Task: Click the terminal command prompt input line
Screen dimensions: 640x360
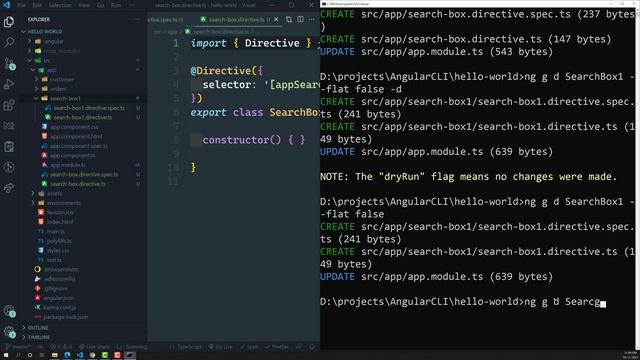Action: coord(463,302)
